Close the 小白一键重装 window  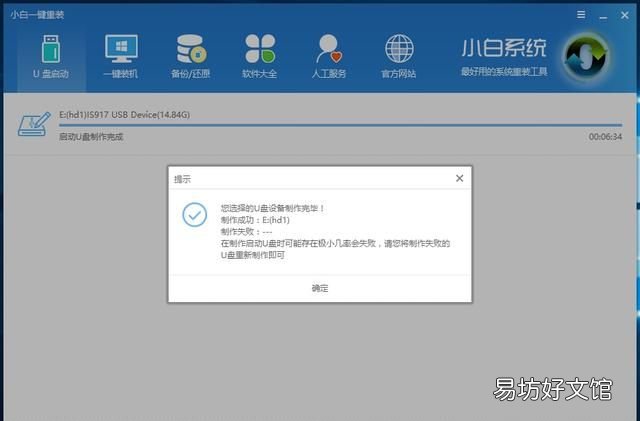624,16
